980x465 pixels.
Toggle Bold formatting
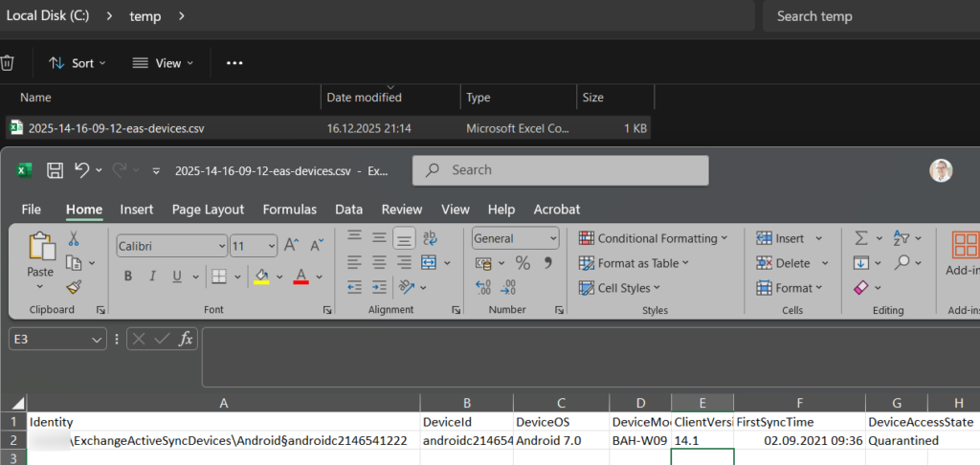click(127, 277)
